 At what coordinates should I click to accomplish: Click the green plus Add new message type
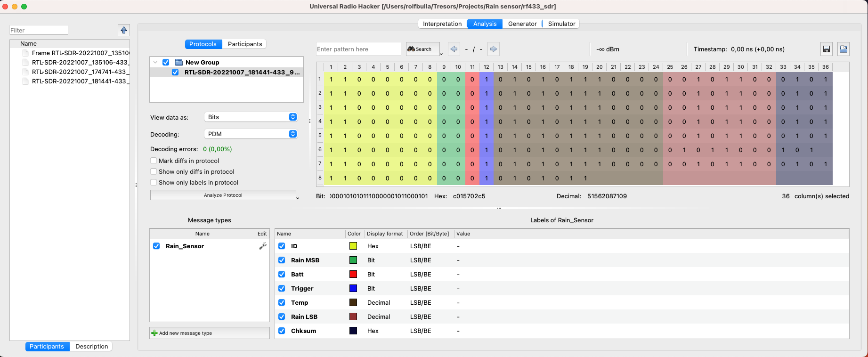154,333
